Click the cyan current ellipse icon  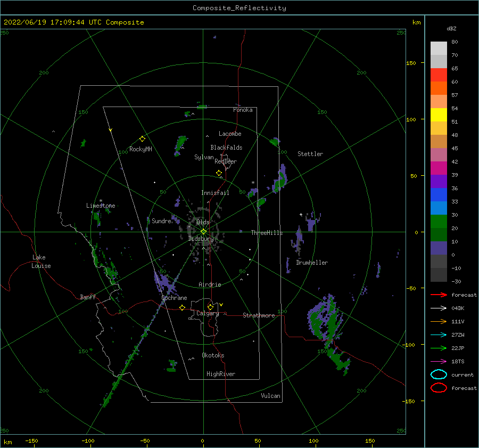tap(439, 374)
